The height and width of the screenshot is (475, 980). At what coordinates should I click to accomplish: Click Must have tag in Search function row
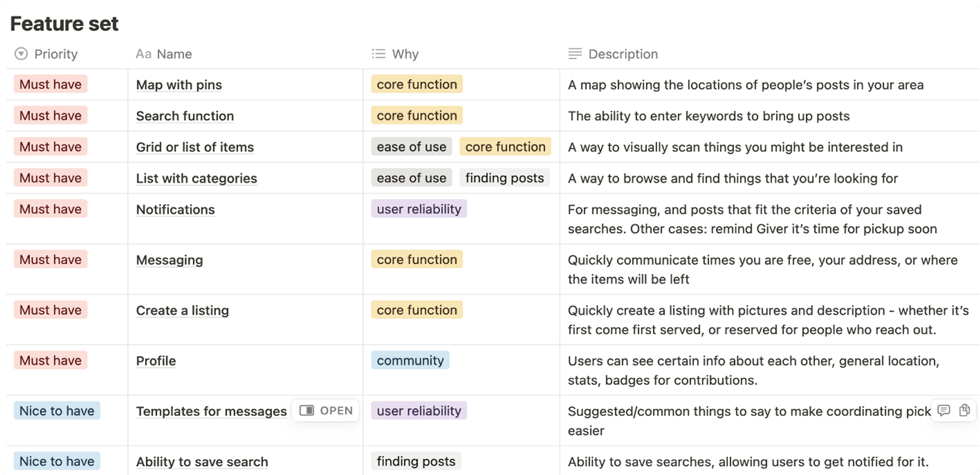point(51,115)
